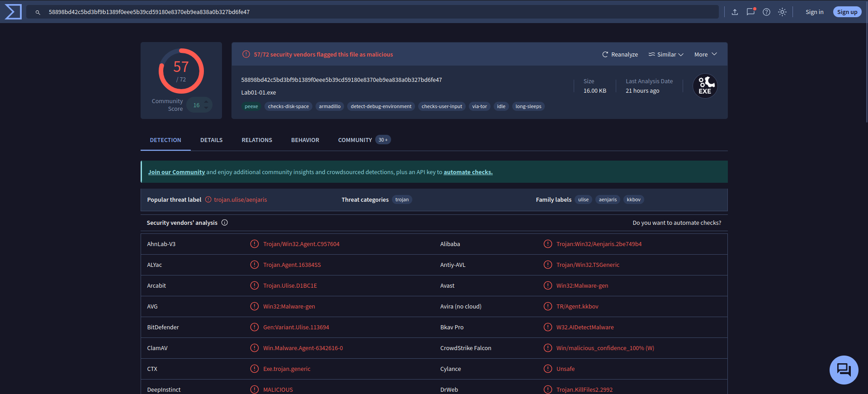Open the help question-mark icon
This screenshot has height=394, width=868.
tap(766, 12)
